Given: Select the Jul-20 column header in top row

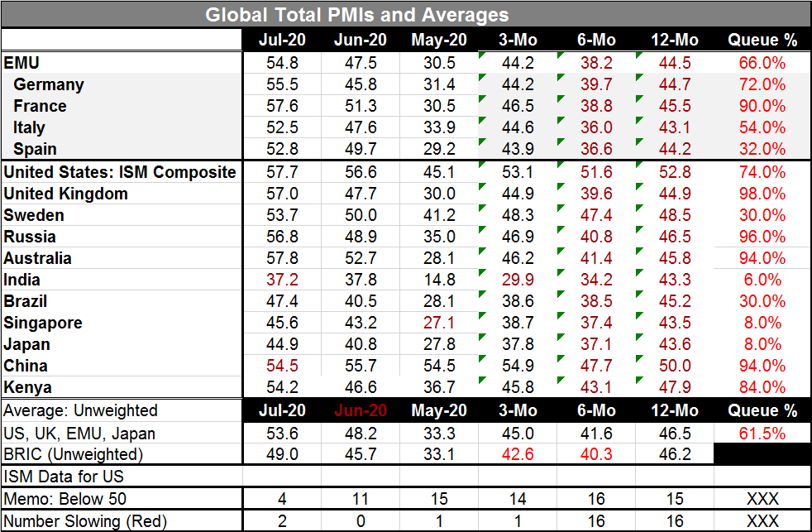Looking at the screenshot, I should point(282,40).
